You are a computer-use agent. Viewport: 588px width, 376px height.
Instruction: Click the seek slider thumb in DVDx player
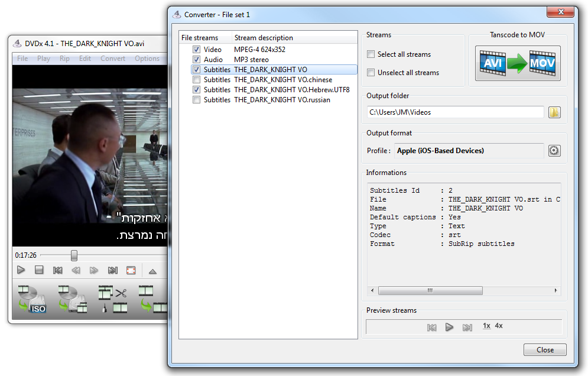tap(74, 255)
